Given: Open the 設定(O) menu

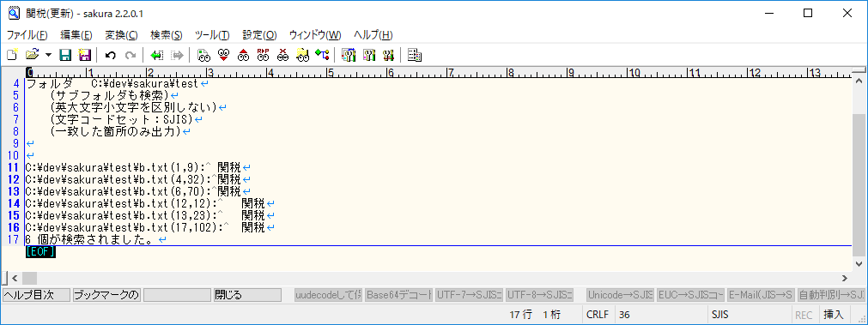Looking at the screenshot, I should 259,35.
